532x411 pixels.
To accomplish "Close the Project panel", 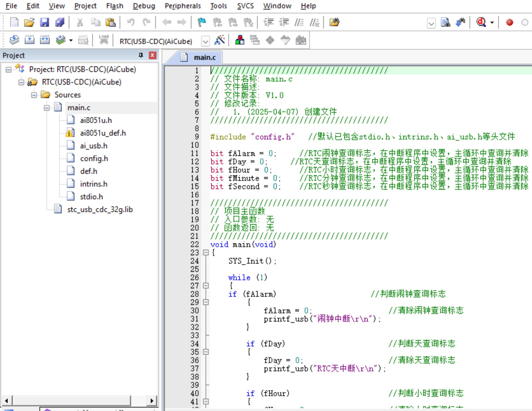I will pyautogui.click(x=152, y=55).
